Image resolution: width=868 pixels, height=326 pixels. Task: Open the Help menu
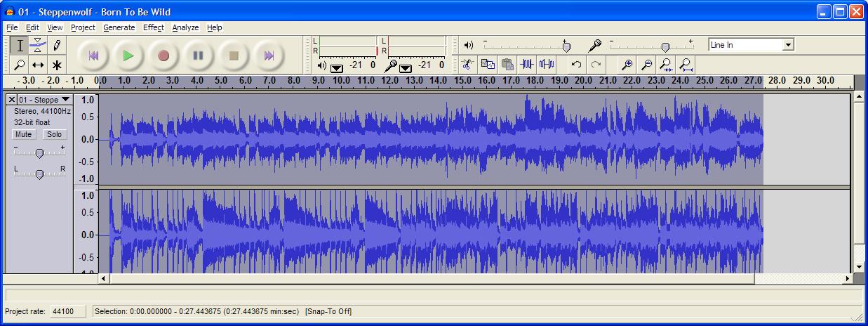(215, 27)
